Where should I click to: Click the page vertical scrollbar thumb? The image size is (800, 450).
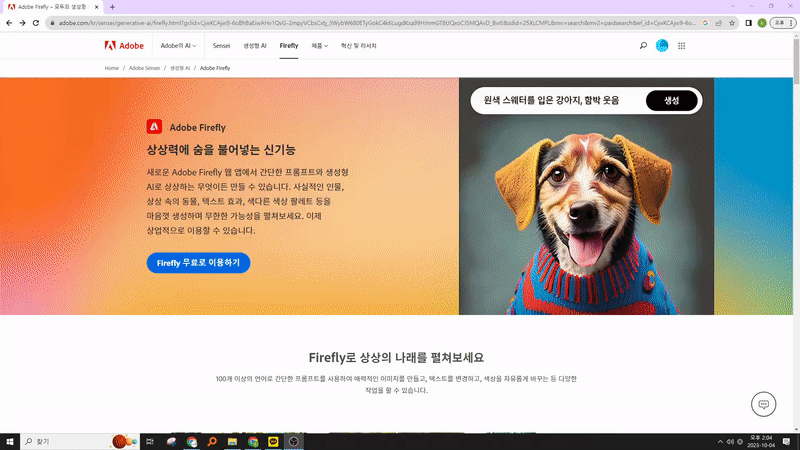click(796, 61)
